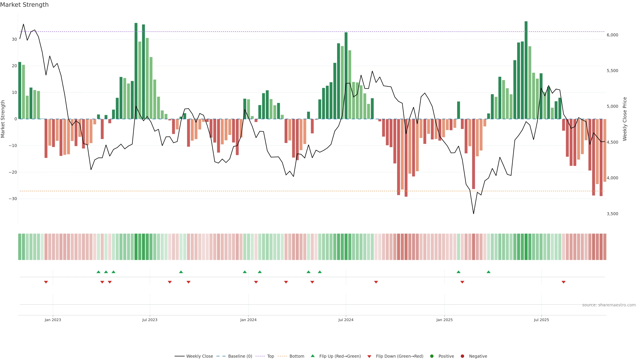The width and height of the screenshot is (644, 362).
Task: Click the tallest green bar near June 2025
Action: click(526, 70)
